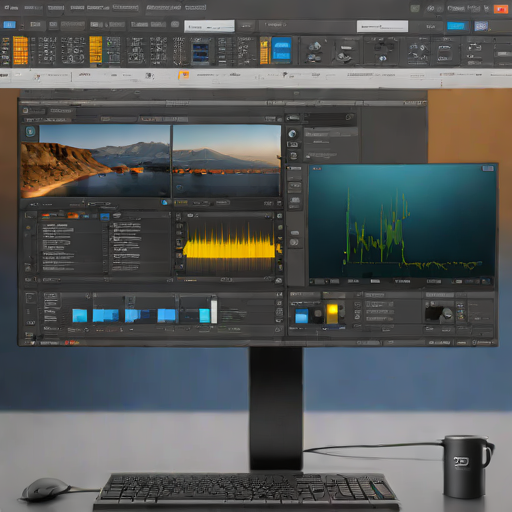Expand the dark search field above the globe
The width and height of the screenshot is (512, 512).
coord(329,117)
